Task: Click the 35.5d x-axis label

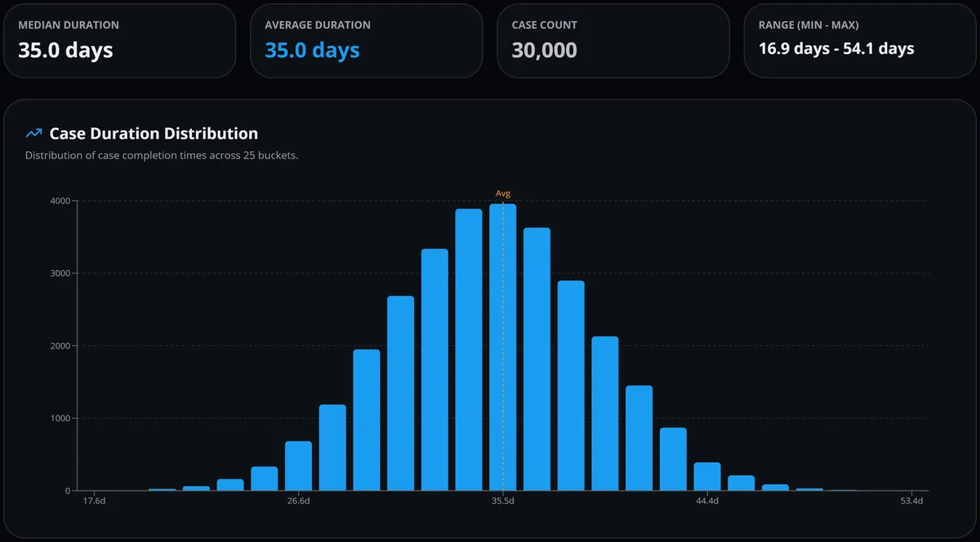Action: coord(503,501)
